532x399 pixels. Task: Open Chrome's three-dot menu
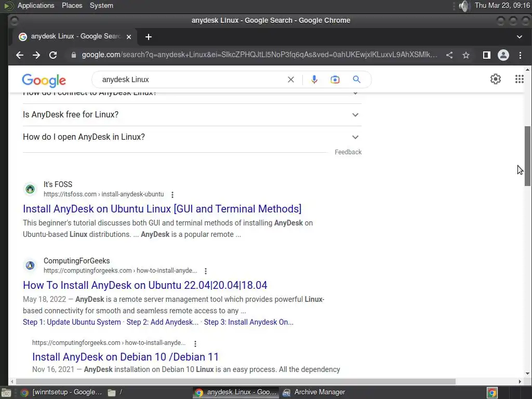click(520, 55)
